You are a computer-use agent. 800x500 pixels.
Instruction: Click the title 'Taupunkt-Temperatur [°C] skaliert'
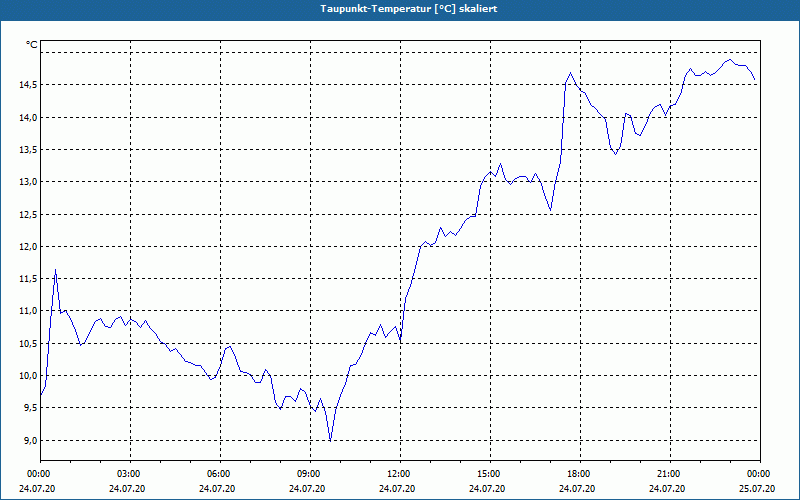[x=409, y=9]
